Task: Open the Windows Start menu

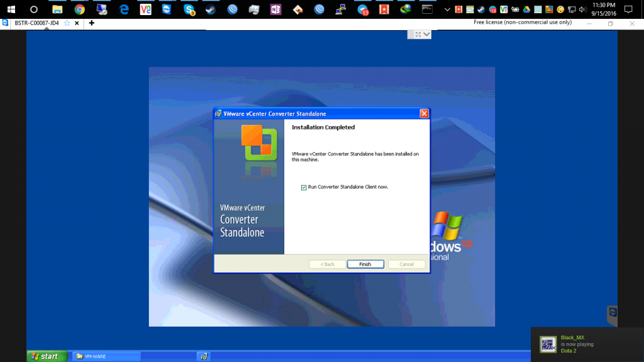Action: (11, 9)
